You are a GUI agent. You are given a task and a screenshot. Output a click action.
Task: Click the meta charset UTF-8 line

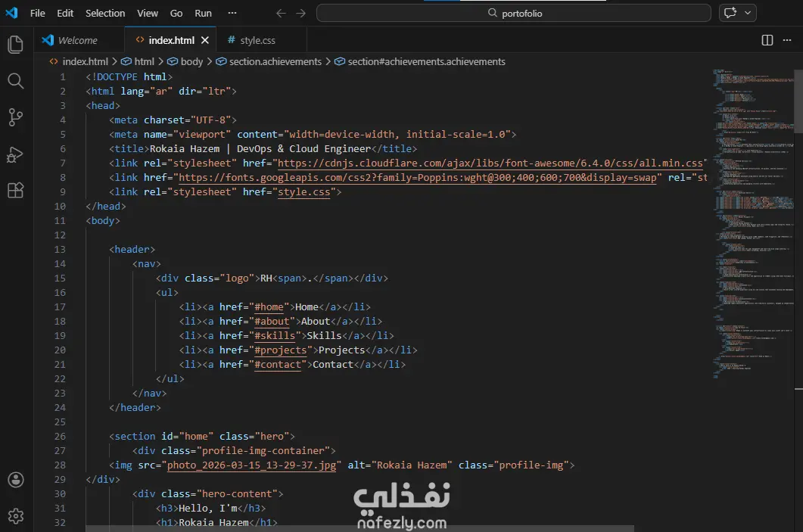[x=173, y=120]
